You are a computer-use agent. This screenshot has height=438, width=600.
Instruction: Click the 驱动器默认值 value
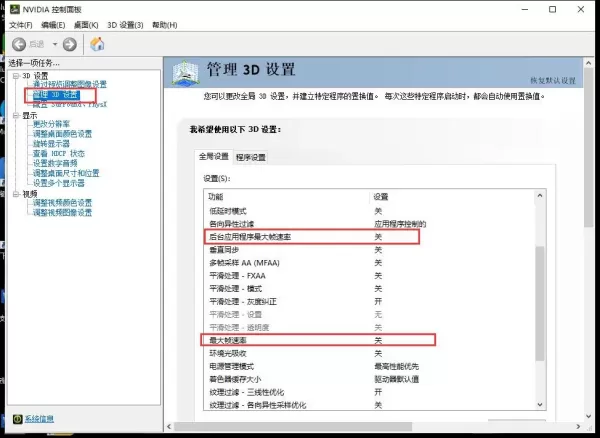pos(396,379)
